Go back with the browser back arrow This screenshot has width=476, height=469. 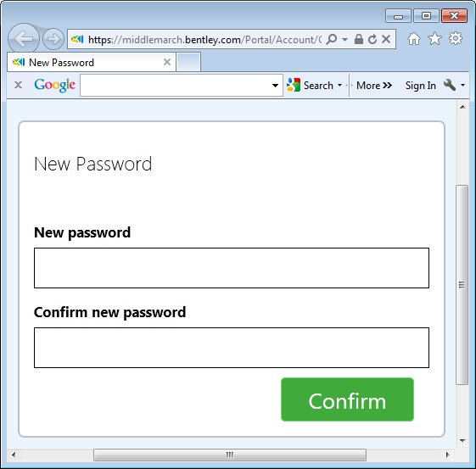(24, 38)
